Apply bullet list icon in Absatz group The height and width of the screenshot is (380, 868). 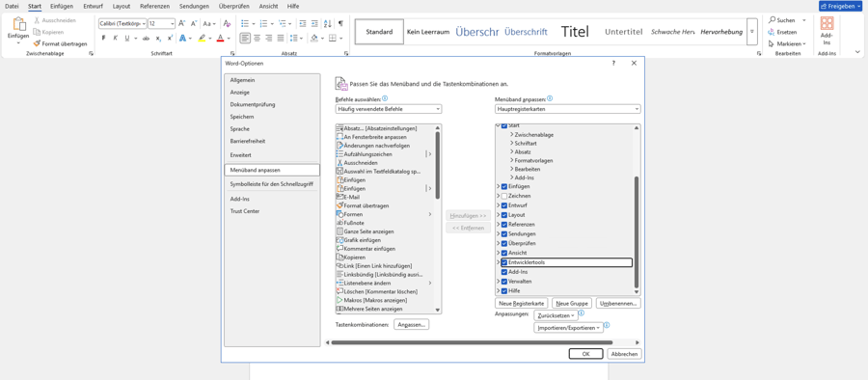(245, 23)
